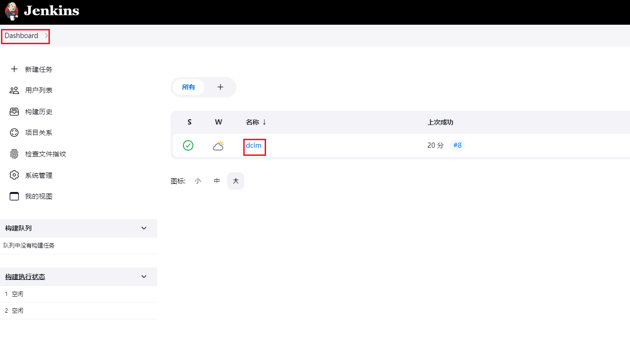
Task: Click the 构建队列 panel heading
Action: (19, 228)
